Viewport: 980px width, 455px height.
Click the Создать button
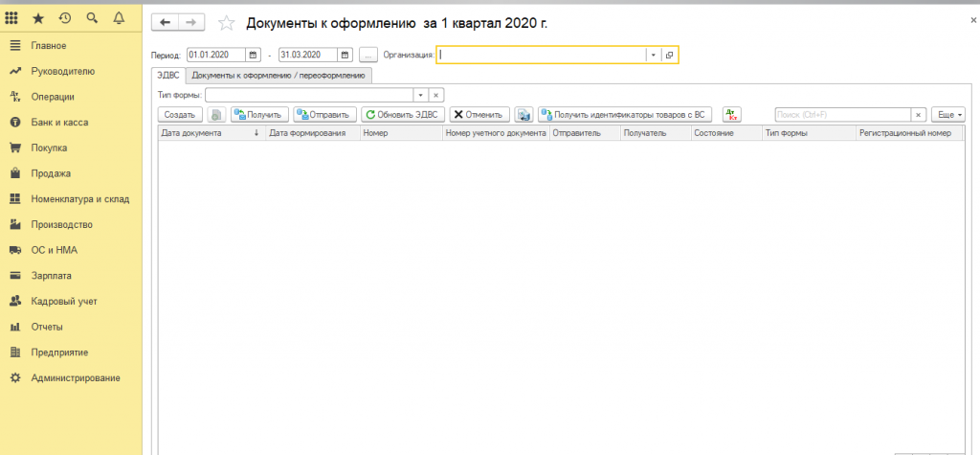coord(179,114)
